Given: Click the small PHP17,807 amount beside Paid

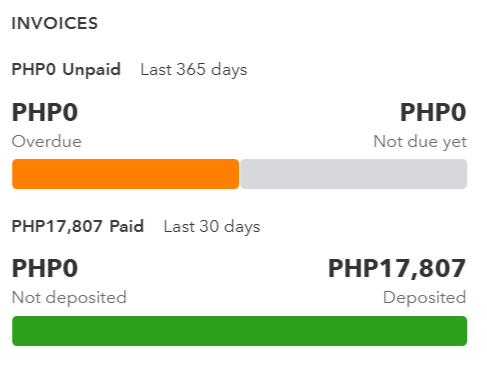Looking at the screenshot, I should pos(57,226).
